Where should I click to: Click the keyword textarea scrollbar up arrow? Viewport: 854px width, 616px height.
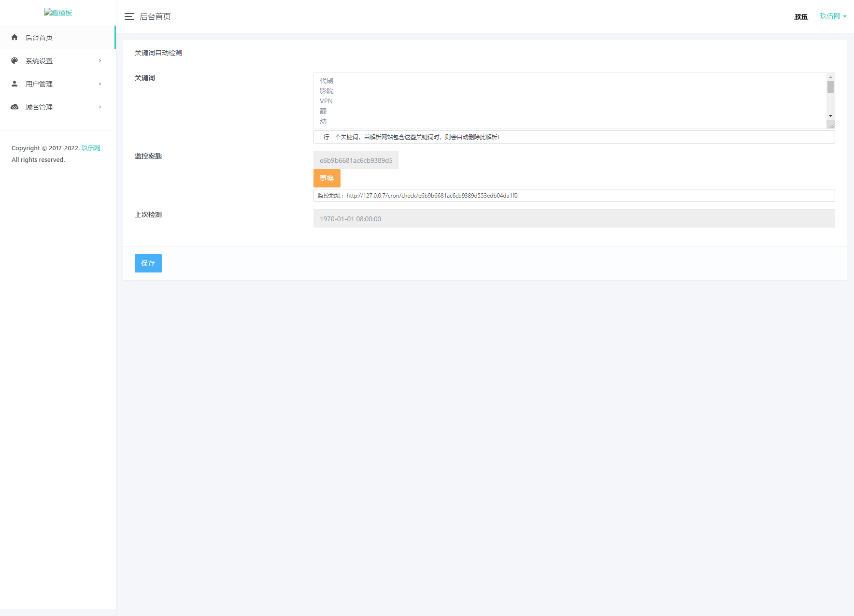pos(830,77)
